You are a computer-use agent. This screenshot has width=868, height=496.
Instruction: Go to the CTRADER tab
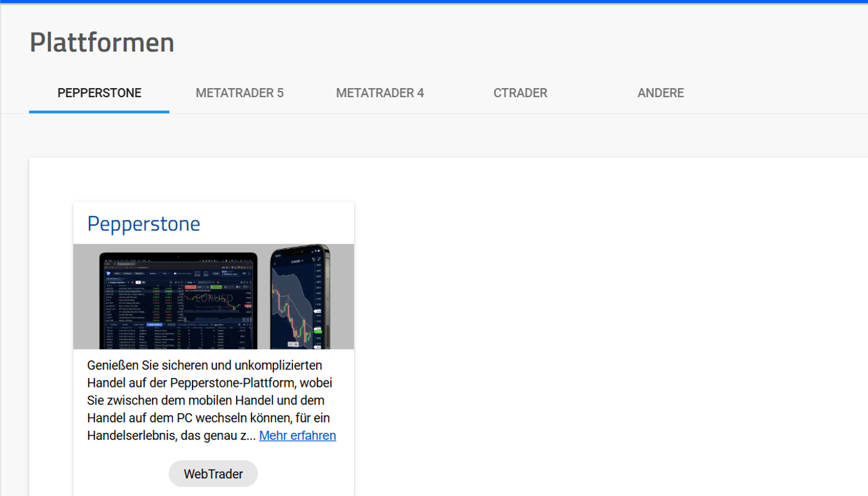coord(520,93)
